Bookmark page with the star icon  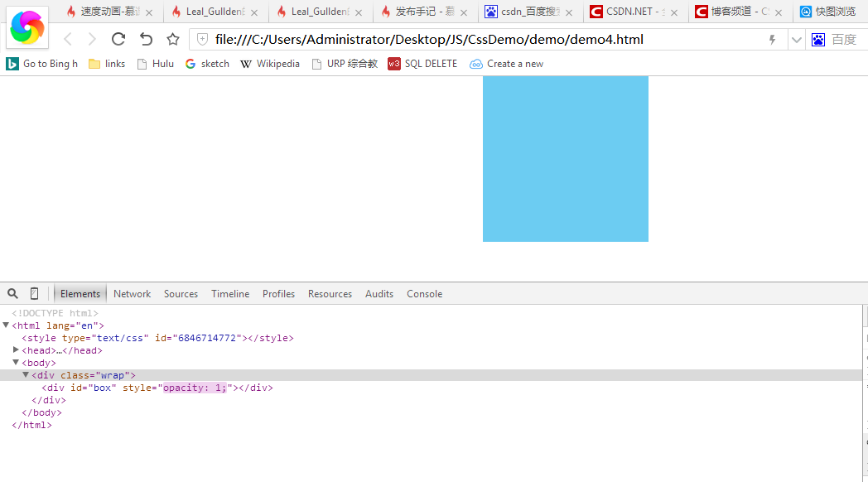click(x=173, y=39)
